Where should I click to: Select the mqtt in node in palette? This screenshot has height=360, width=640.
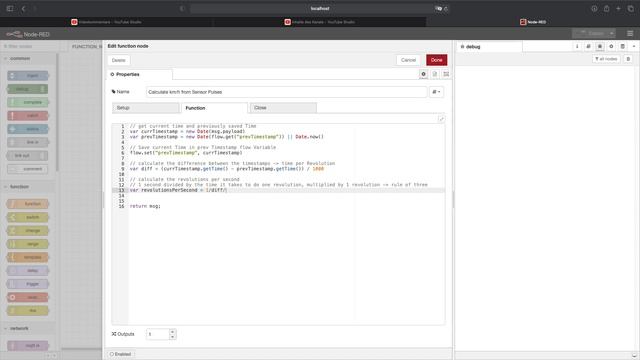pos(28,346)
